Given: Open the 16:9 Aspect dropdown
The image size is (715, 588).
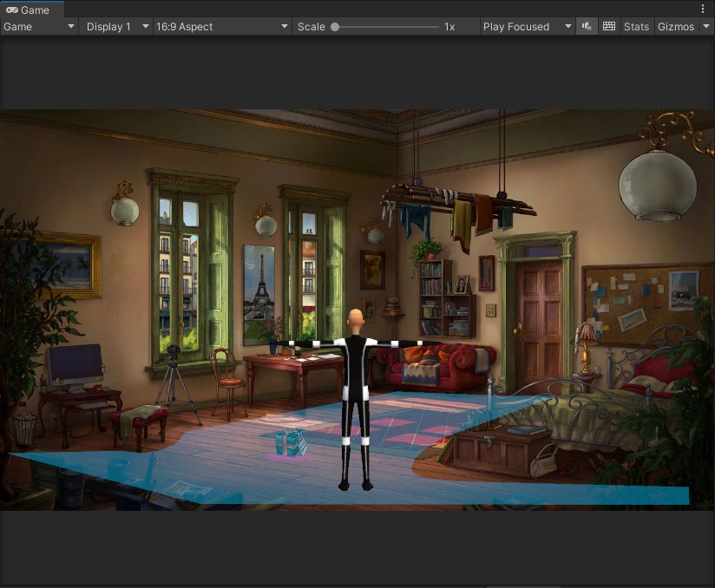Looking at the screenshot, I should 221,27.
